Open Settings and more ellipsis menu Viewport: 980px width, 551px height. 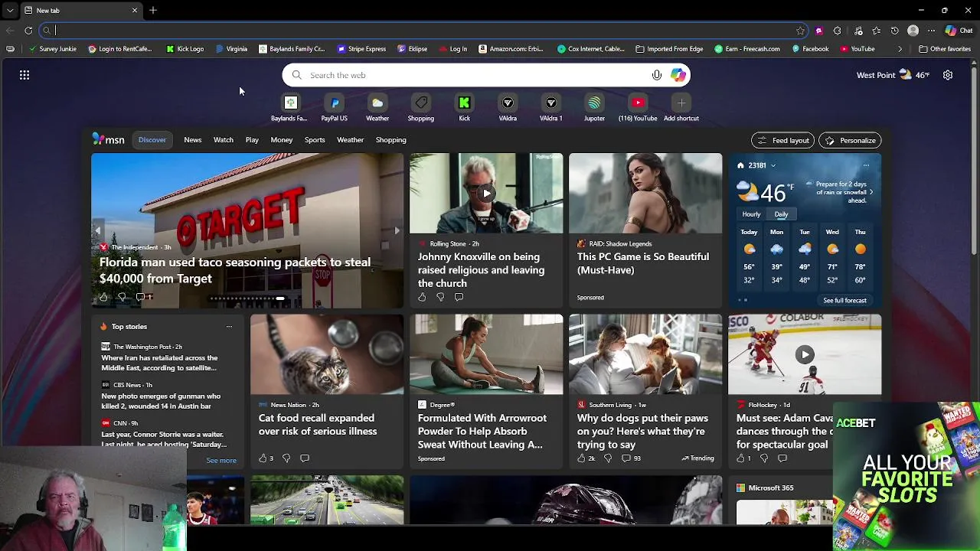pos(931,31)
